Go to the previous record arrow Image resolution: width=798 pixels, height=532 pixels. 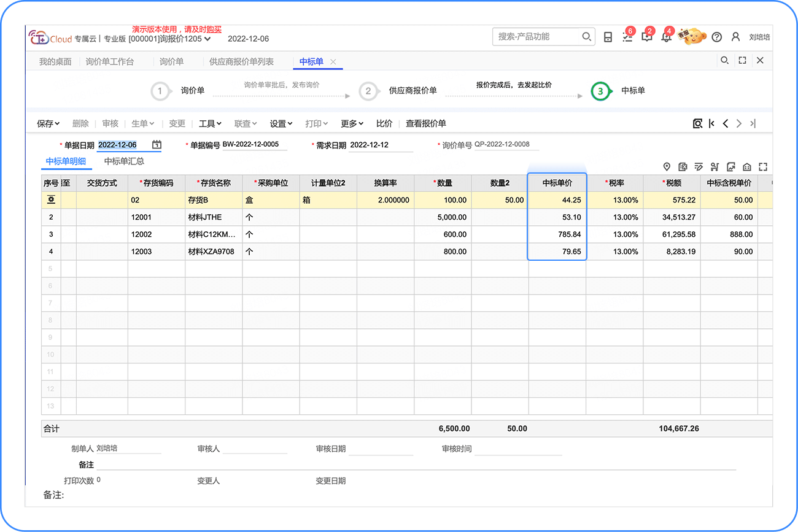click(725, 123)
